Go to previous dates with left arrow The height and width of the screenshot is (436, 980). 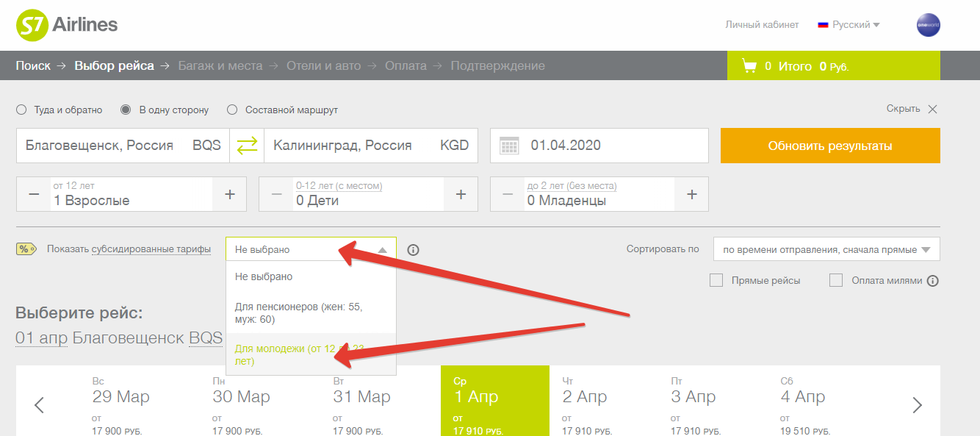coord(40,404)
